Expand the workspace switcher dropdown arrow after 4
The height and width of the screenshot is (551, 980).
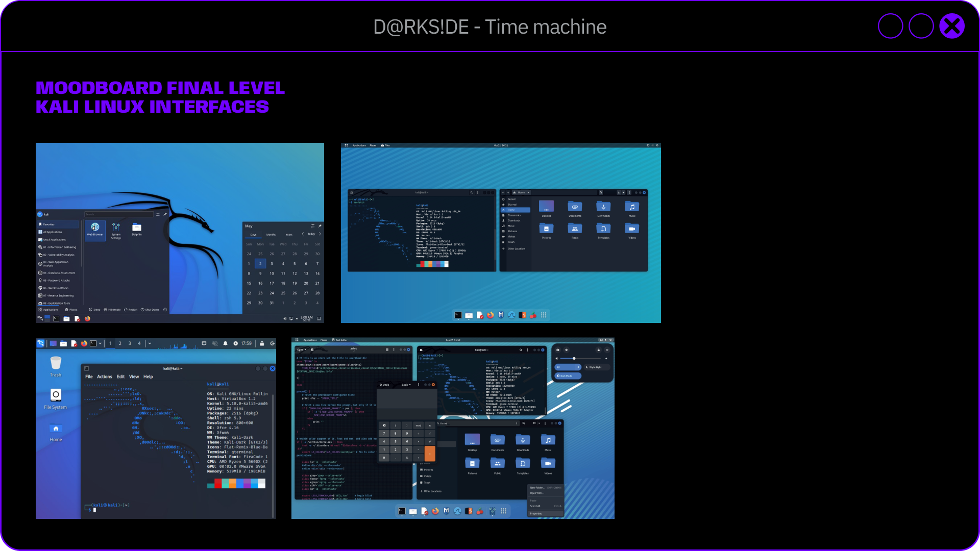click(x=150, y=343)
